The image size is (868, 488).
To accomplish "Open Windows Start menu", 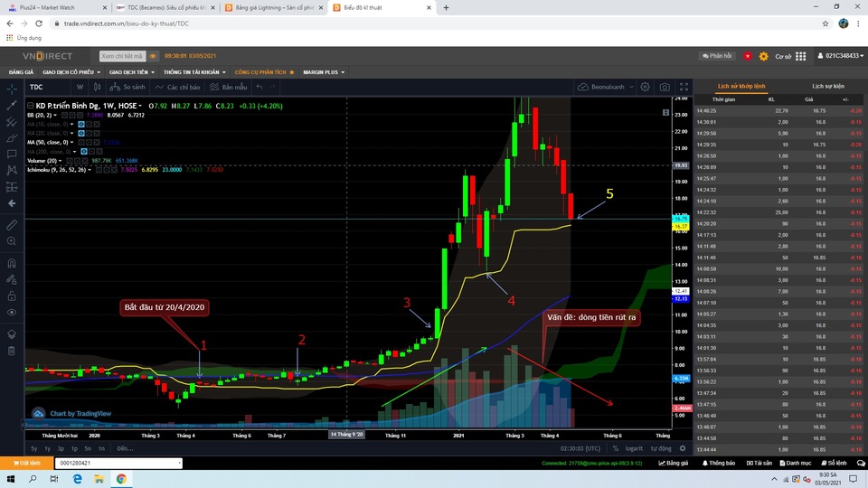I will 11,479.
